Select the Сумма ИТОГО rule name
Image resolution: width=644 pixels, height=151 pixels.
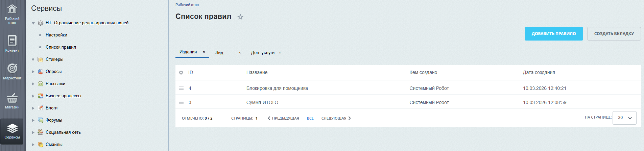point(262,102)
